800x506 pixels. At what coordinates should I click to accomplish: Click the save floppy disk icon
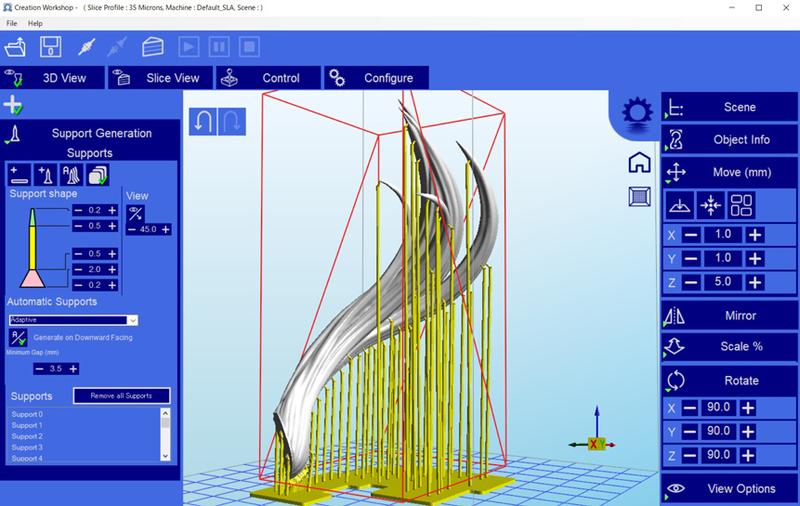tap(51, 47)
